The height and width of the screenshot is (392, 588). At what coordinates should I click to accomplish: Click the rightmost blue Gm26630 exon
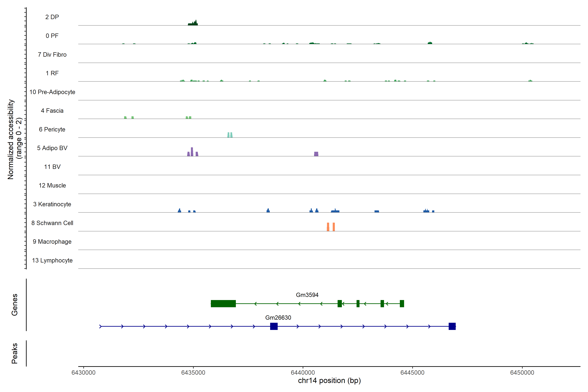click(452, 326)
